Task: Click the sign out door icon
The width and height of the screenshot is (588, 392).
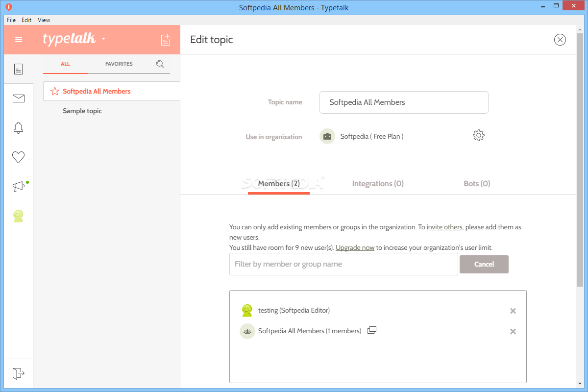Action: pyautogui.click(x=19, y=373)
